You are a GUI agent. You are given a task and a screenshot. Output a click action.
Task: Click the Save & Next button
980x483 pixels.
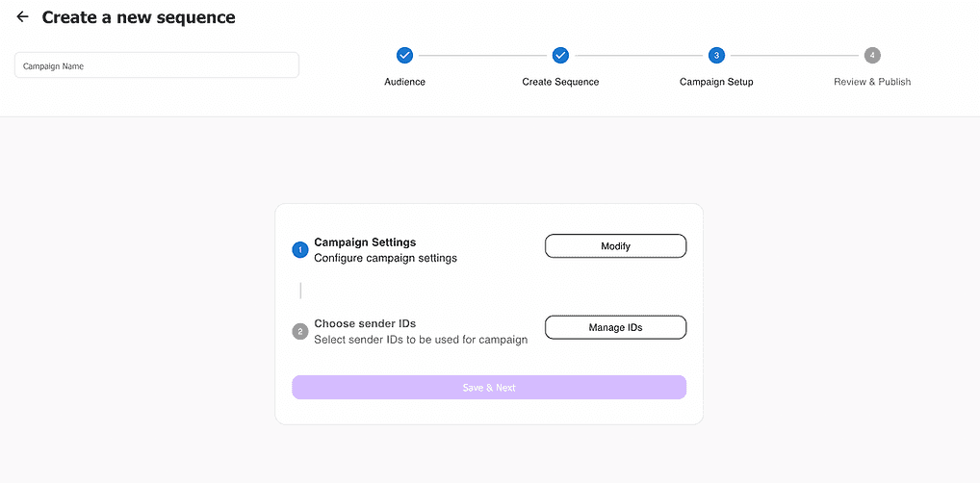click(489, 388)
